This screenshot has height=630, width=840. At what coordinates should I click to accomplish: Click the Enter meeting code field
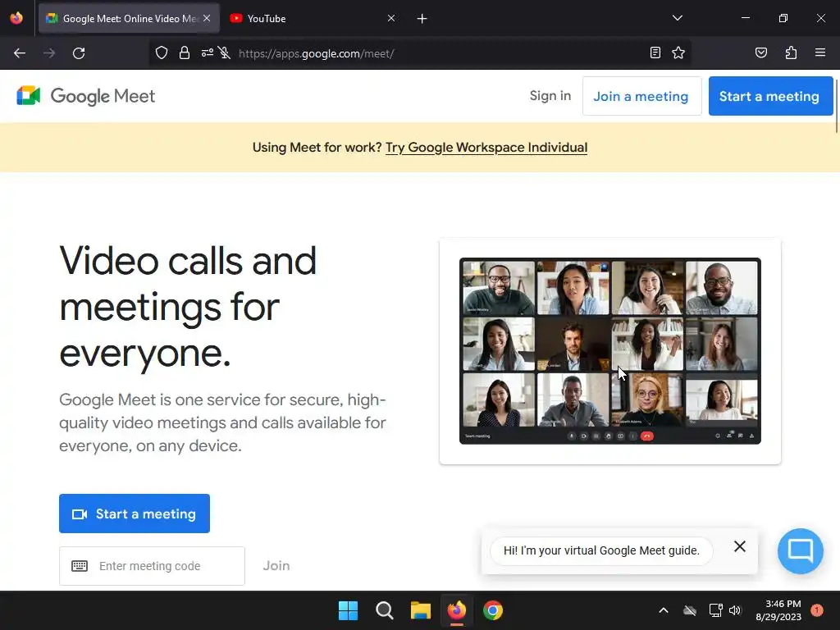pyautogui.click(x=152, y=566)
